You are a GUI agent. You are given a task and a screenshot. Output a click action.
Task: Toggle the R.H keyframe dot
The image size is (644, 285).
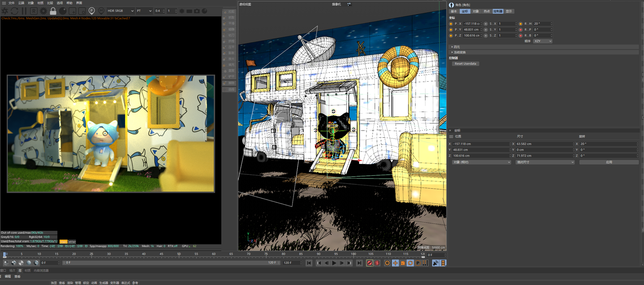click(521, 23)
